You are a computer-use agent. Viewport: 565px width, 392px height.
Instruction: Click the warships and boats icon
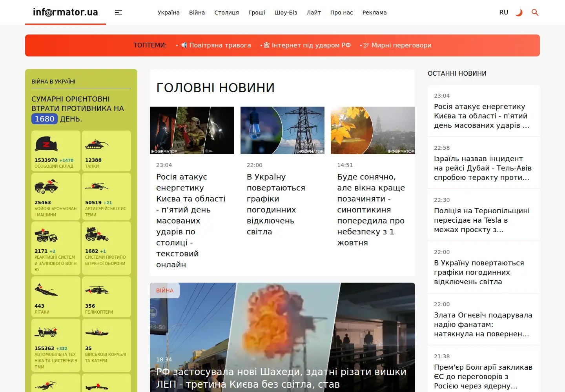point(97,332)
